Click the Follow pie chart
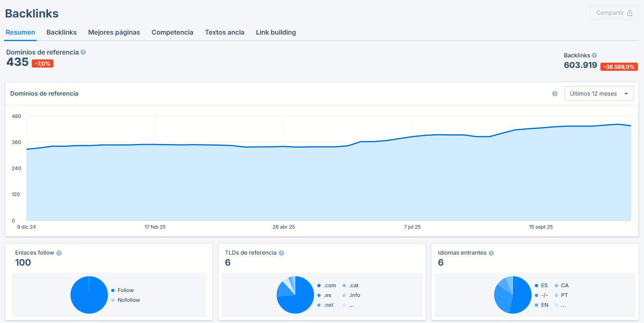 [x=89, y=295]
